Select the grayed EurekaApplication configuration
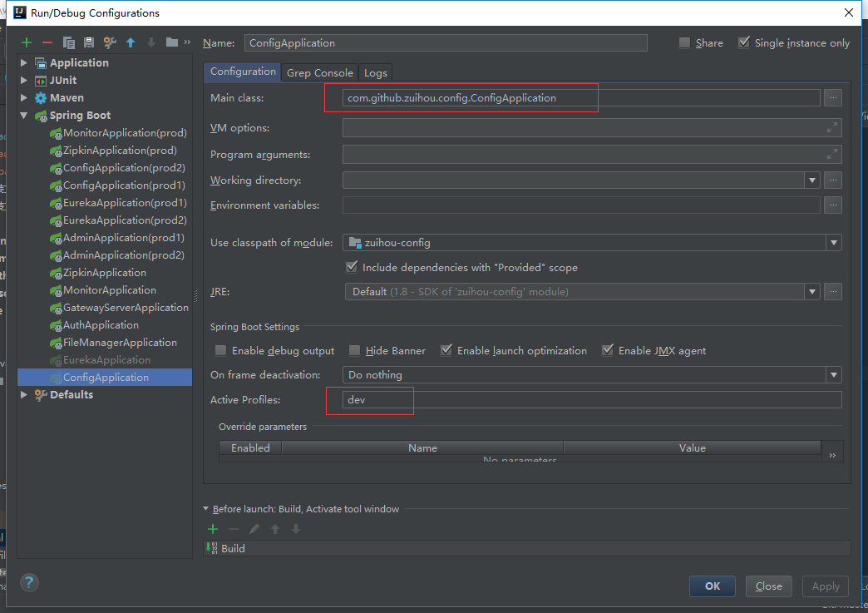The width and height of the screenshot is (868, 613). (x=106, y=360)
